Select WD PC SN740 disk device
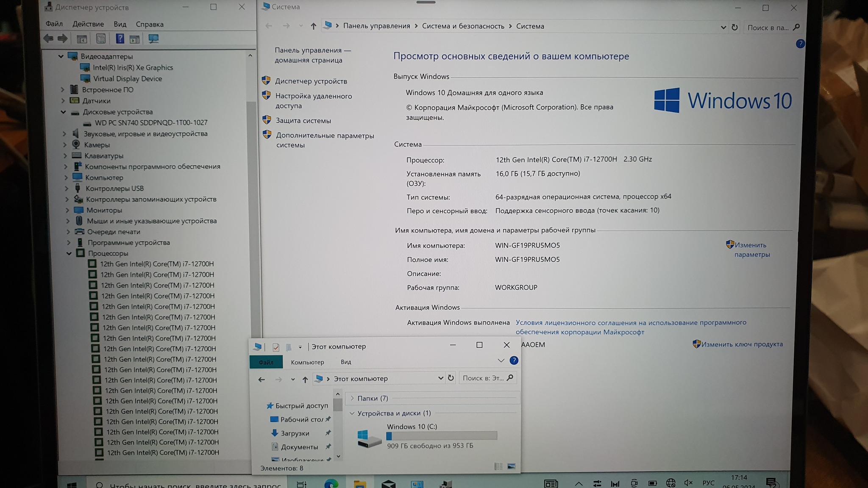This screenshot has height=488, width=868. click(x=151, y=123)
